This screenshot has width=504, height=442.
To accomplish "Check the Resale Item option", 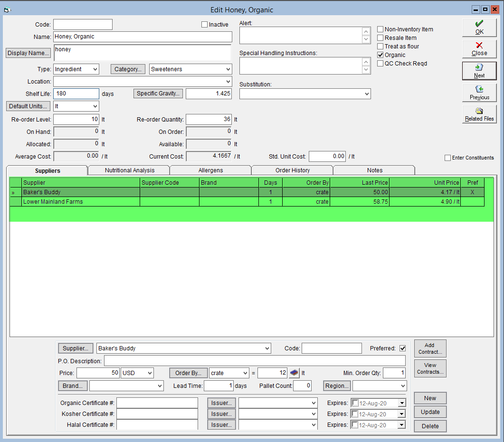I will click(380, 38).
